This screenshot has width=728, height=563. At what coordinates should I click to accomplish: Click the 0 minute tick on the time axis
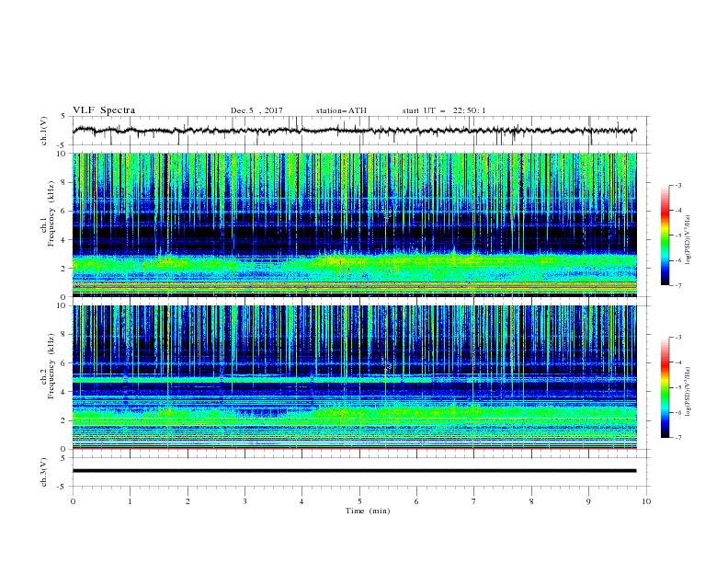[x=73, y=501]
